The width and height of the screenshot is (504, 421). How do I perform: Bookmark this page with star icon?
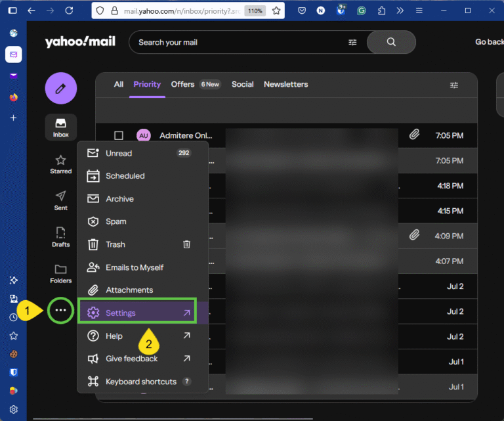(276, 11)
